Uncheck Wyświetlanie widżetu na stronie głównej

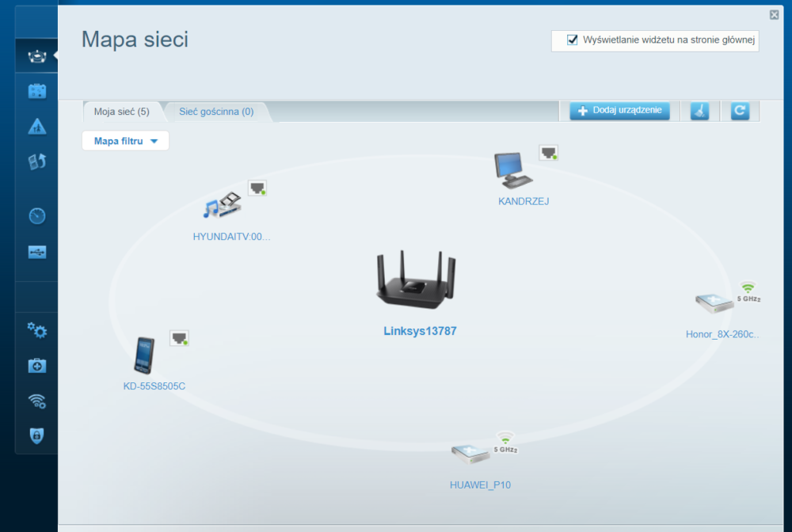point(573,40)
